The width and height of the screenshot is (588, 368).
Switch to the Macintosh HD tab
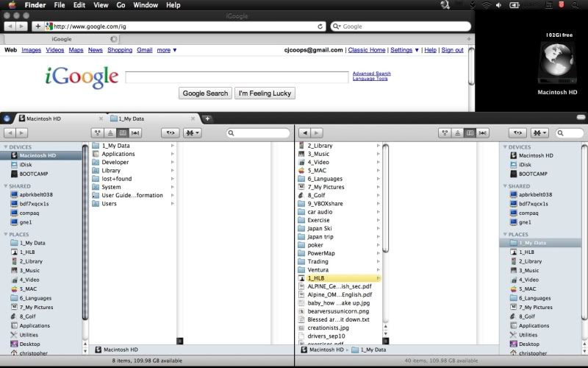[60, 118]
